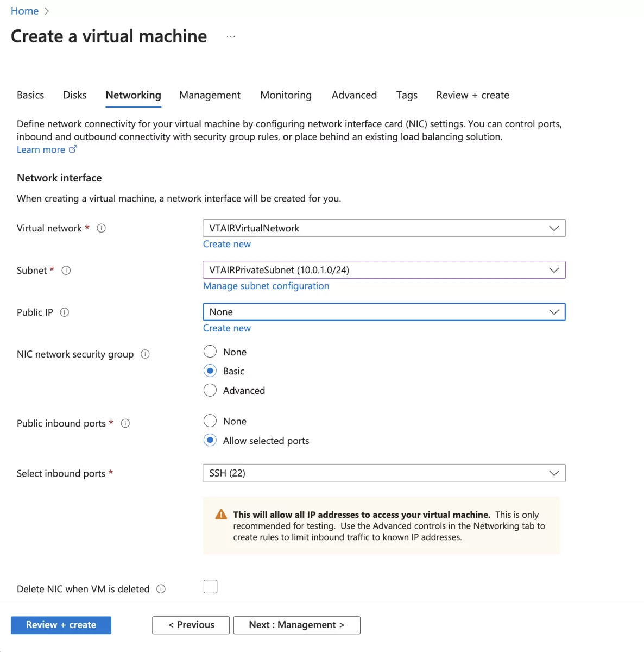Open Manage subnet configuration

click(x=266, y=286)
